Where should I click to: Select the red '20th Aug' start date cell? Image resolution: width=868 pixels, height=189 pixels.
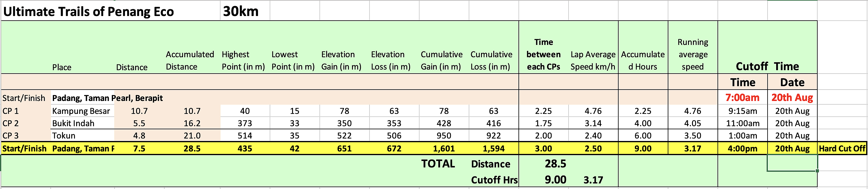coord(792,98)
